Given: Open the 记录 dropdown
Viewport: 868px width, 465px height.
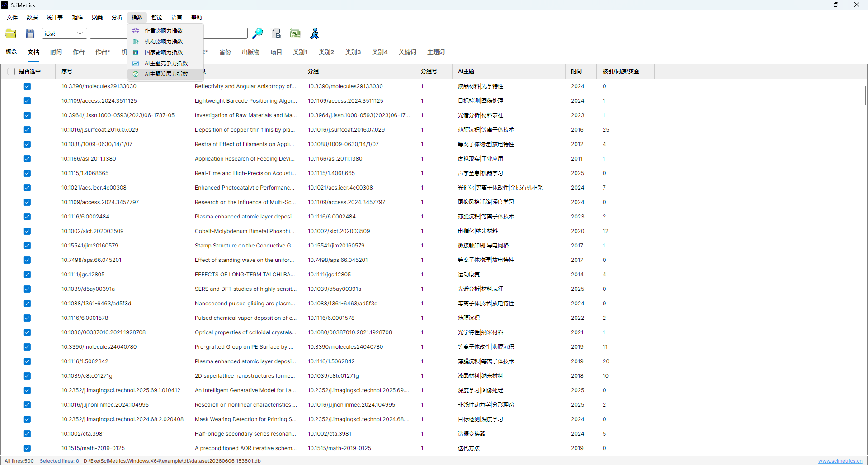Looking at the screenshot, I should point(64,33).
